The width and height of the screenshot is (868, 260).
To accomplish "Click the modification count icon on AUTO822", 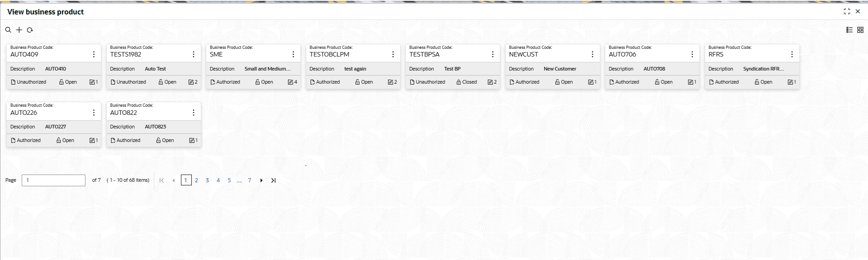I will point(192,141).
